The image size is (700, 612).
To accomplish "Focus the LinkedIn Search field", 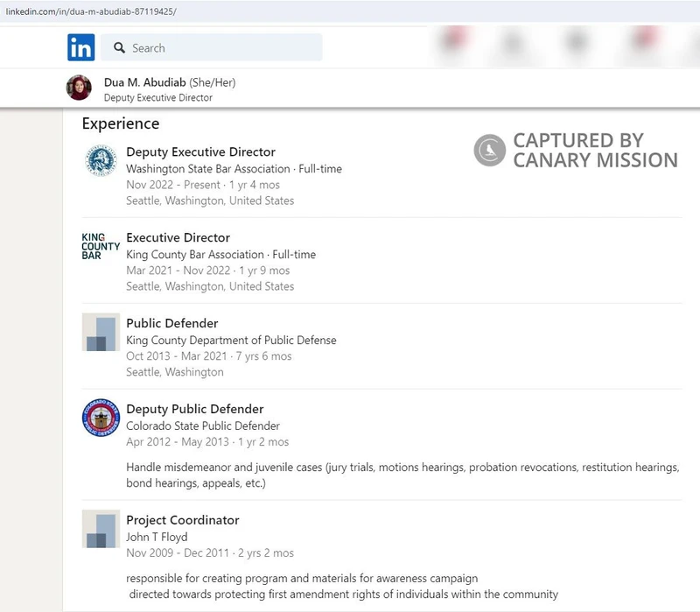I will coord(211,47).
